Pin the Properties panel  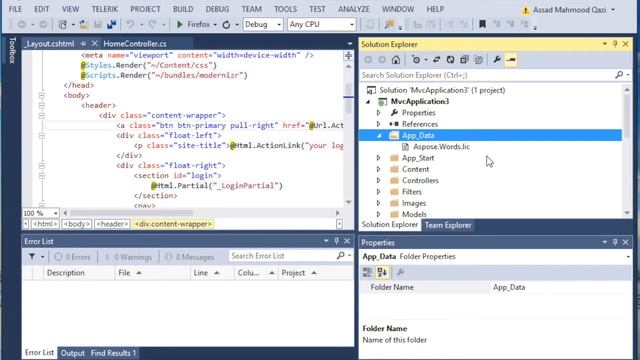click(615, 242)
